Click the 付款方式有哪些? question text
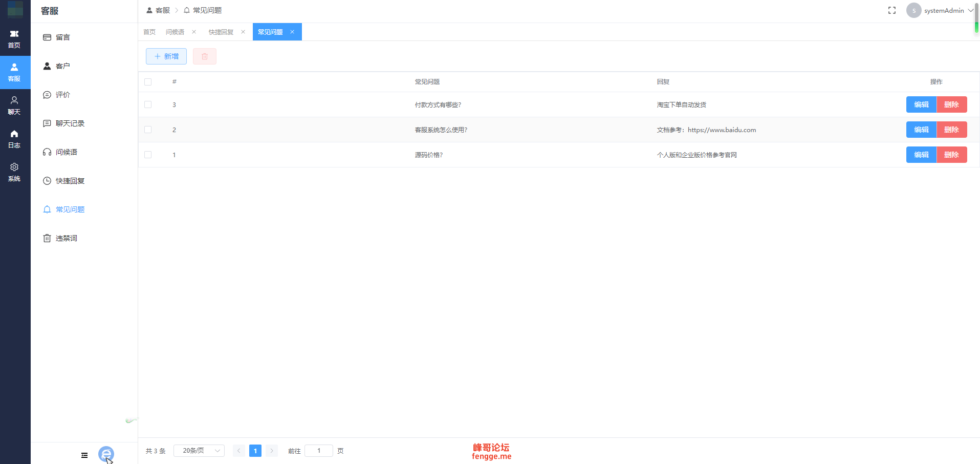The width and height of the screenshot is (980, 464). click(438, 105)
